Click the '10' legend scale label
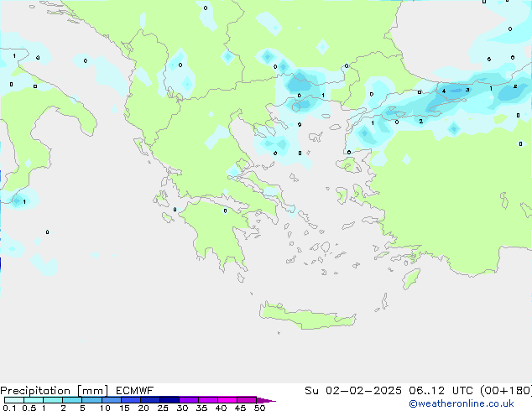This screenshot has width=532, height=411. click(105, 408)
